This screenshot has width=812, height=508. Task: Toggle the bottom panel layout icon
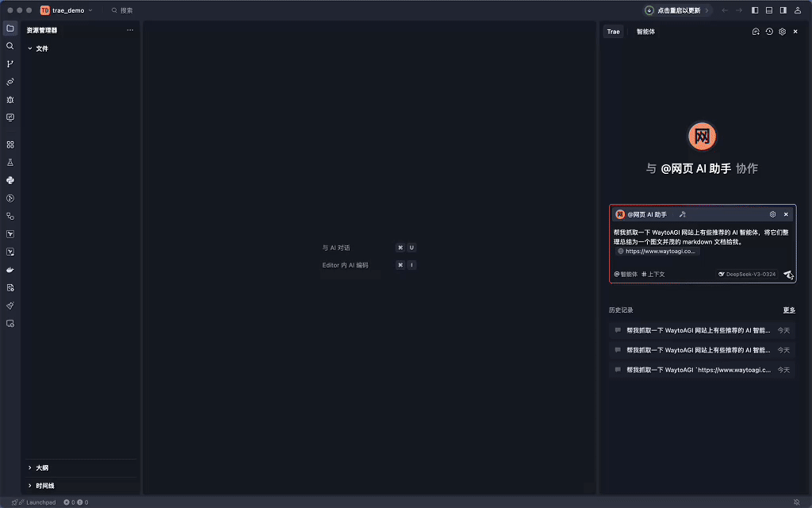pos(769,10)
